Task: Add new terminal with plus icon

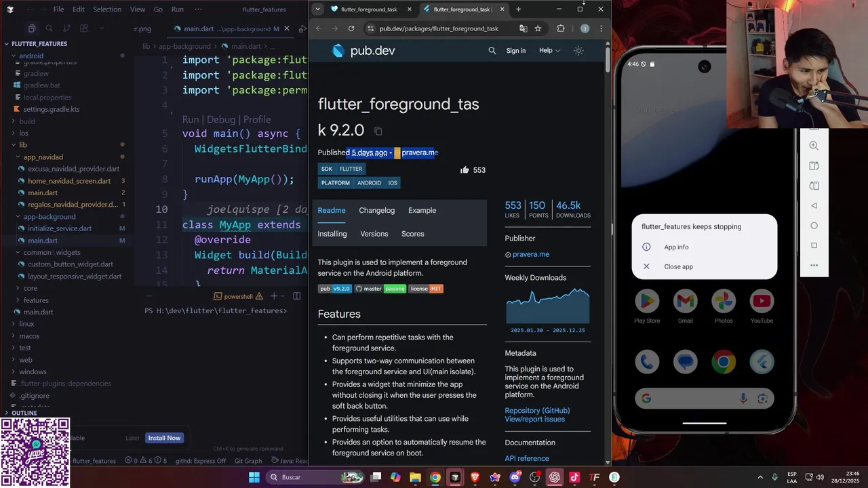Action: [x=274, y=296]
